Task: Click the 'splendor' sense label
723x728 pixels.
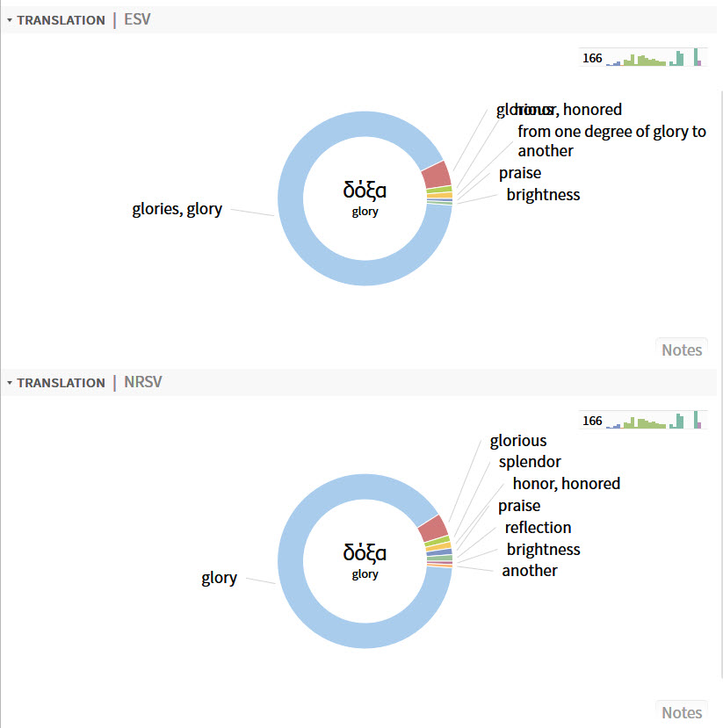Action: coord(530,461)
